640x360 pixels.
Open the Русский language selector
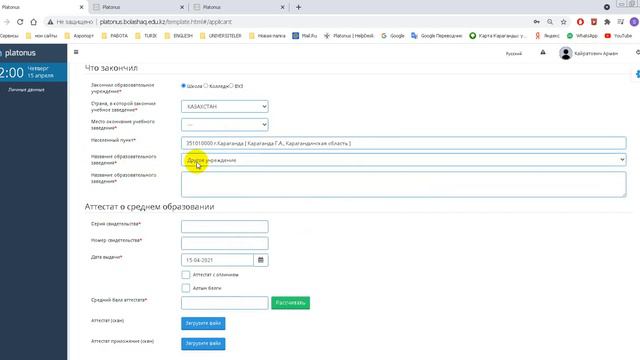(x=513, y=53)
